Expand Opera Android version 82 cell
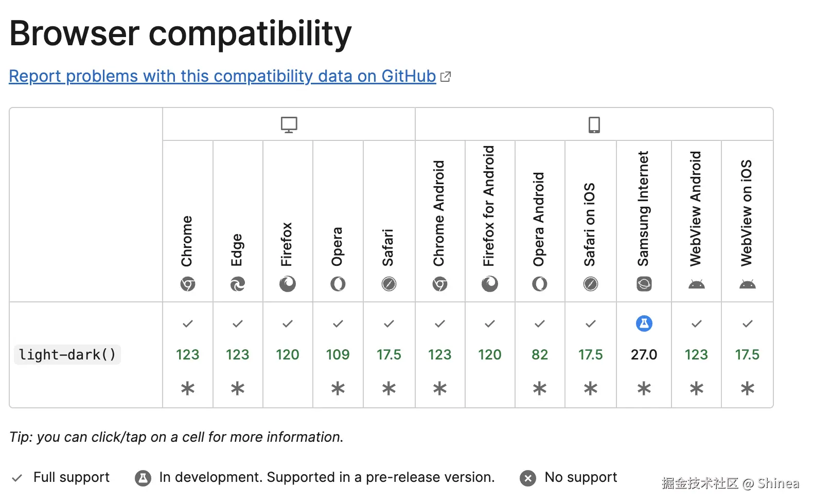813x504 pixels. 540,354
